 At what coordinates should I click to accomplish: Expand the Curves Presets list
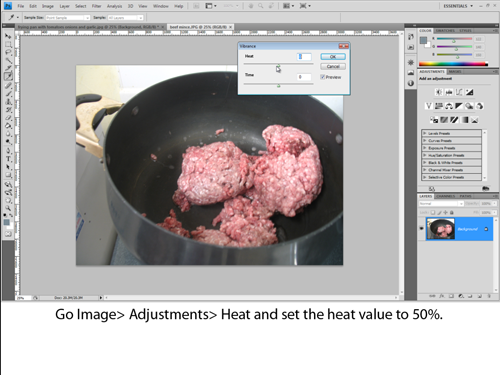point(452,141)
